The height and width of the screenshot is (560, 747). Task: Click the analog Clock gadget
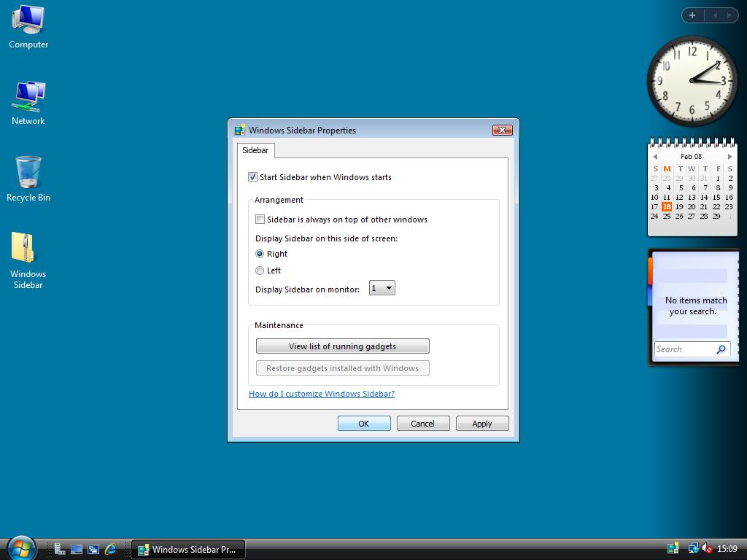click(692, 80)
